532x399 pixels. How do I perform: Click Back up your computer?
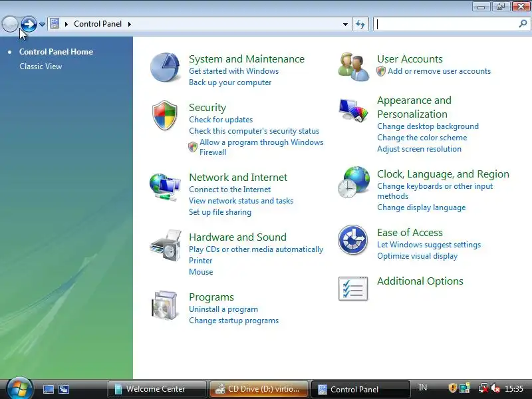coord(230,82)
